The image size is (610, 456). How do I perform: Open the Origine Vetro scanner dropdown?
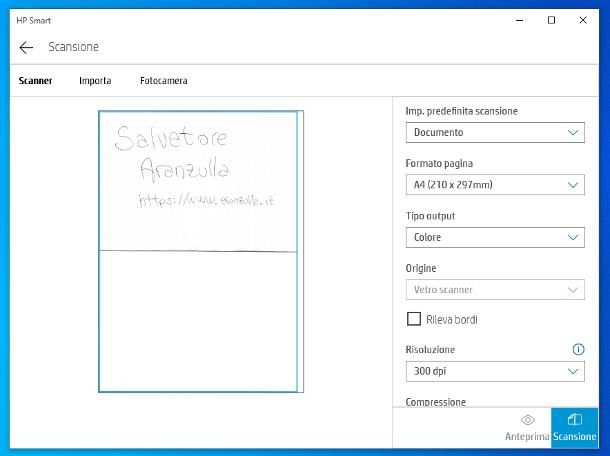pyautogui.click(x=495, y=289)
